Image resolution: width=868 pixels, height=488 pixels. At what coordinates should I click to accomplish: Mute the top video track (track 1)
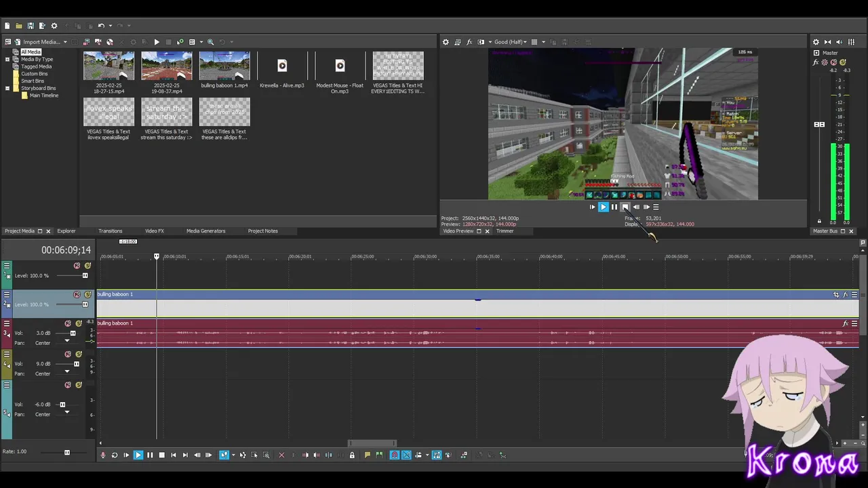[77, 266]
